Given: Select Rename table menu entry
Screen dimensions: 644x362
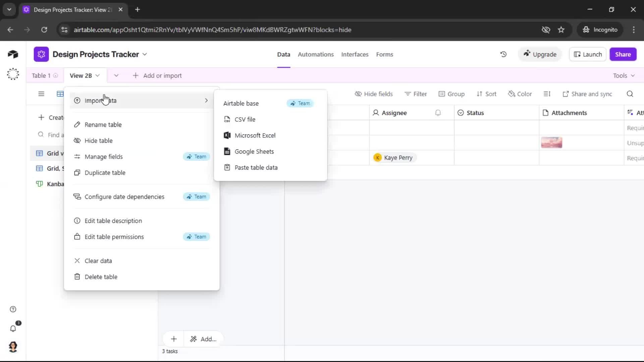Looking at the screenshot, I should (141, 125).
